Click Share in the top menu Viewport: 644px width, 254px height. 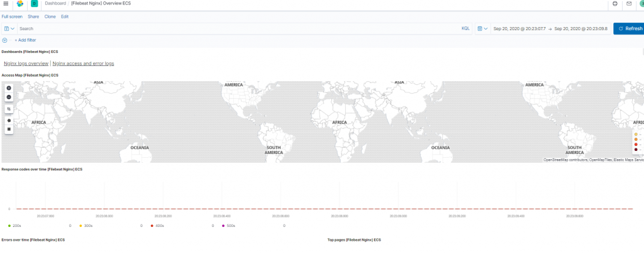[33, 17]
